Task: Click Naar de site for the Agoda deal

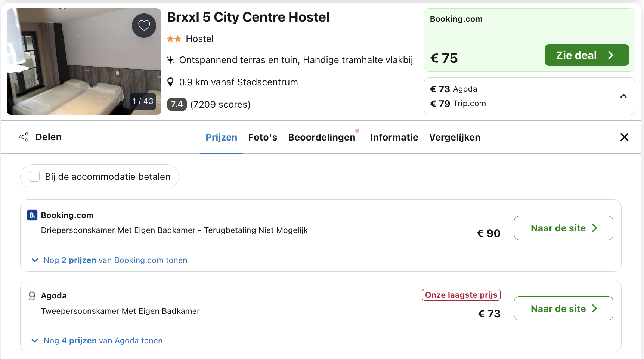Action: pos(563,308)
